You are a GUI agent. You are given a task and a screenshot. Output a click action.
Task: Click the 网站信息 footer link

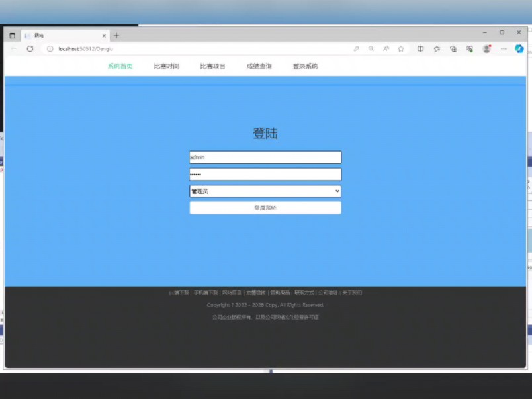(232, 293)
